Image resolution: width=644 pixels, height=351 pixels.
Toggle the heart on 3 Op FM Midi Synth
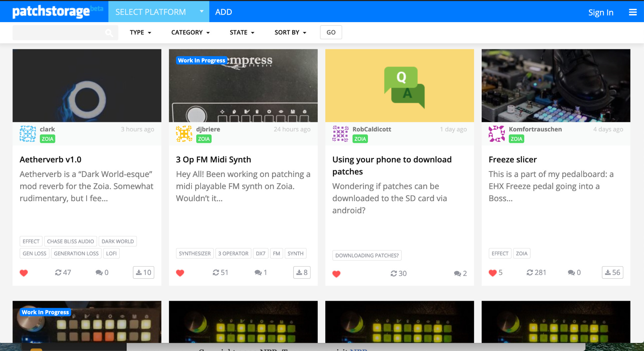pos(180,273)
